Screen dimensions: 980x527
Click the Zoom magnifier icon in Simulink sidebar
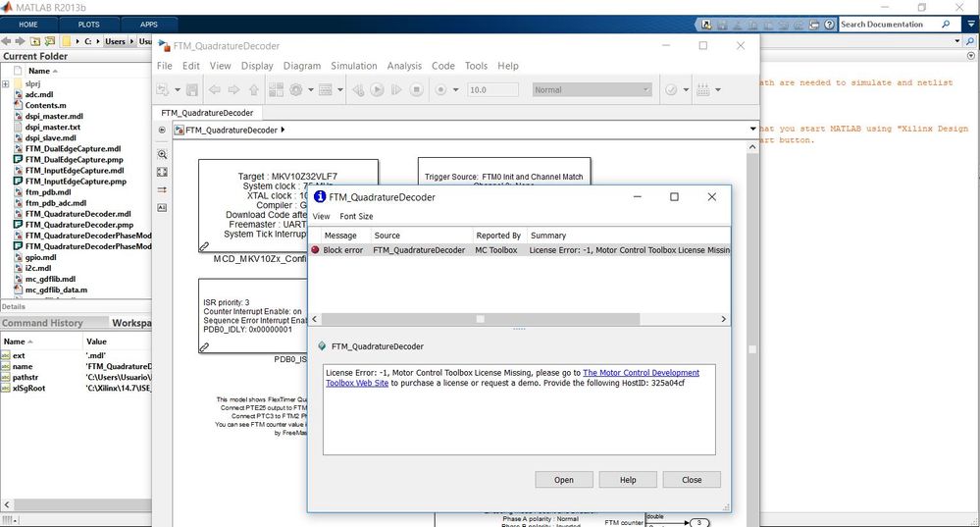coord(162,154)
